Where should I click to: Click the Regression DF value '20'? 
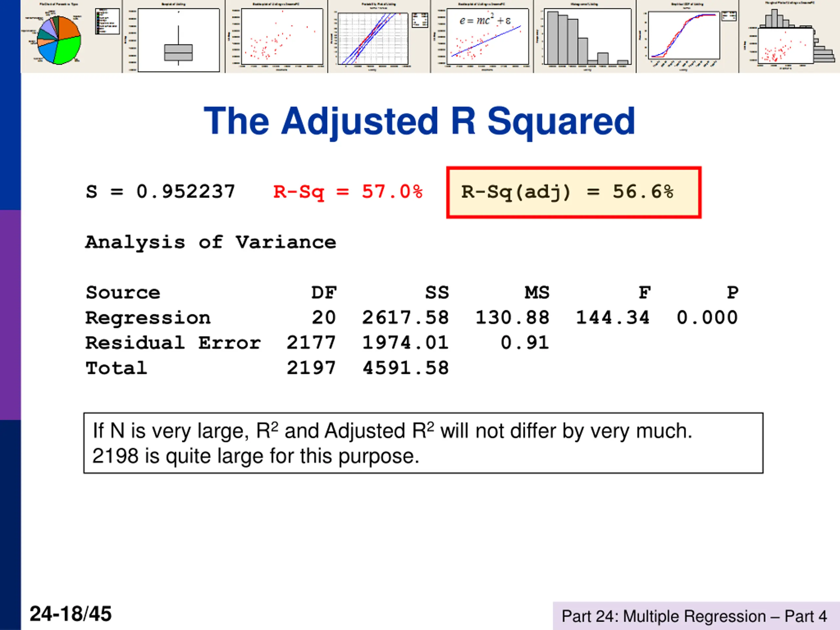click(x=324, y=318)
